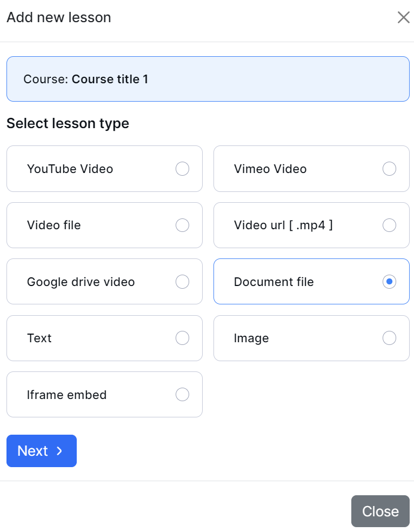Choose the Image radio button

[389, 338]
